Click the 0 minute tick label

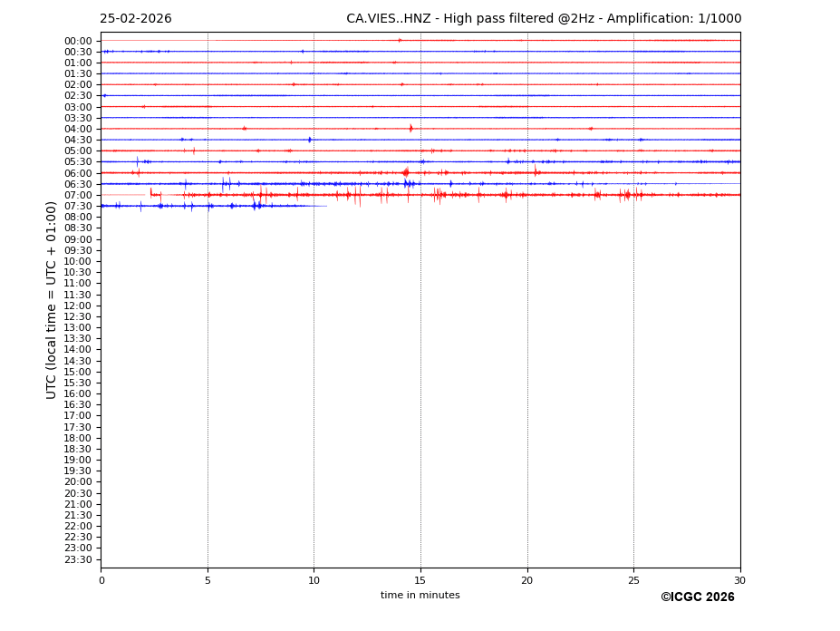101,580
